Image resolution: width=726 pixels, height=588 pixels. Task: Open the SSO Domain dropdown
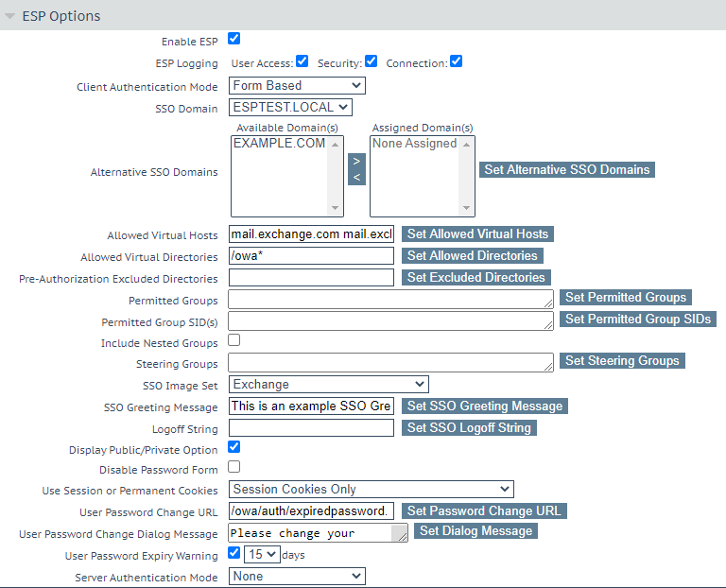coord(290,108)
